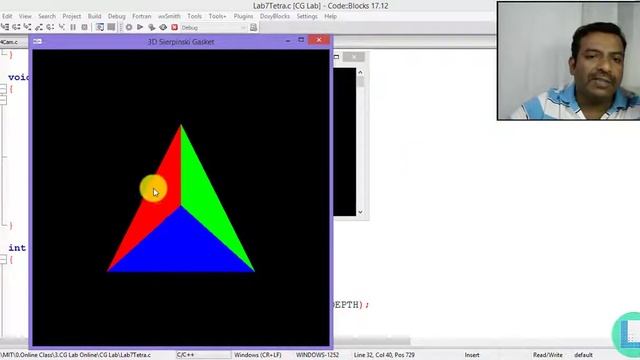Collapse the code fold marker below void
The width and height of the screenshot is (640, 360).
(x=3, y=89)
